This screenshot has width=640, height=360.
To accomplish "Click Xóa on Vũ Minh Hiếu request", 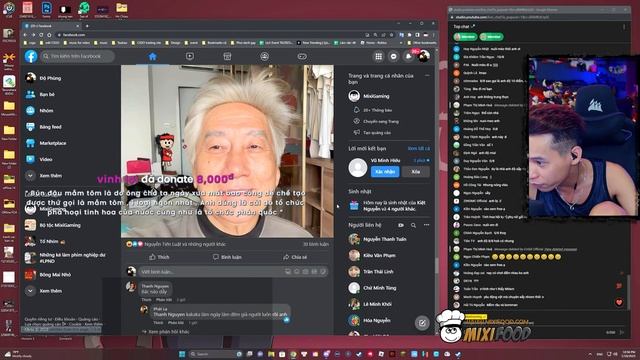I will coord(416,172).
